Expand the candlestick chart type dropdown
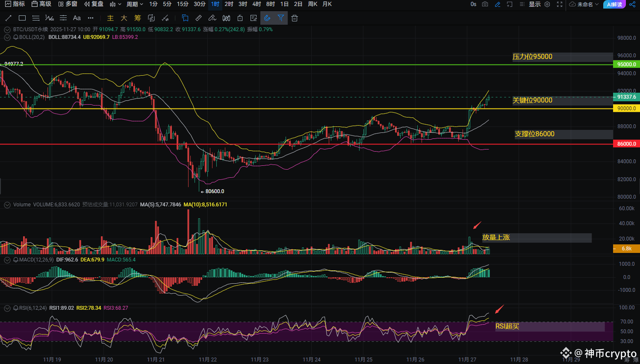This screenshot has width=640, height=364. (115, 4)
